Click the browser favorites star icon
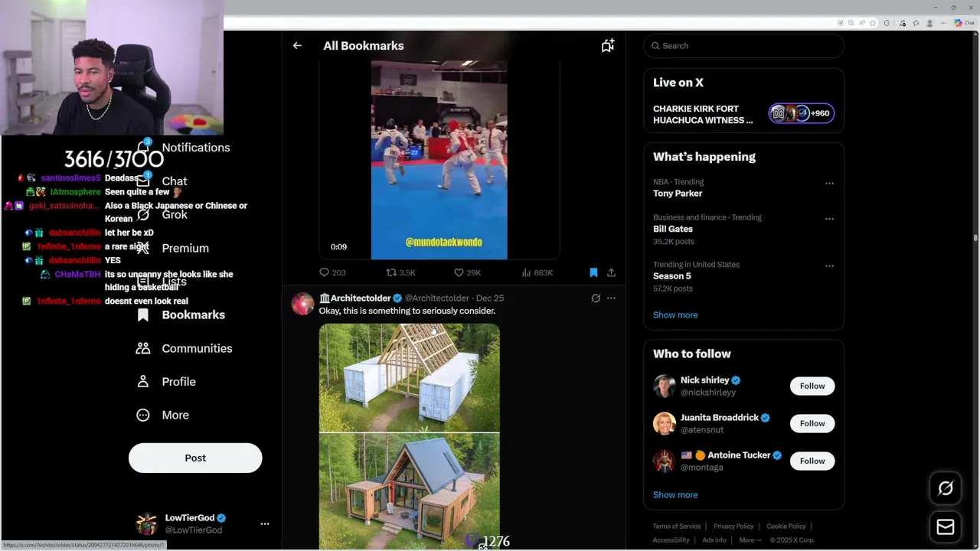980x551 pixels. 873,23
